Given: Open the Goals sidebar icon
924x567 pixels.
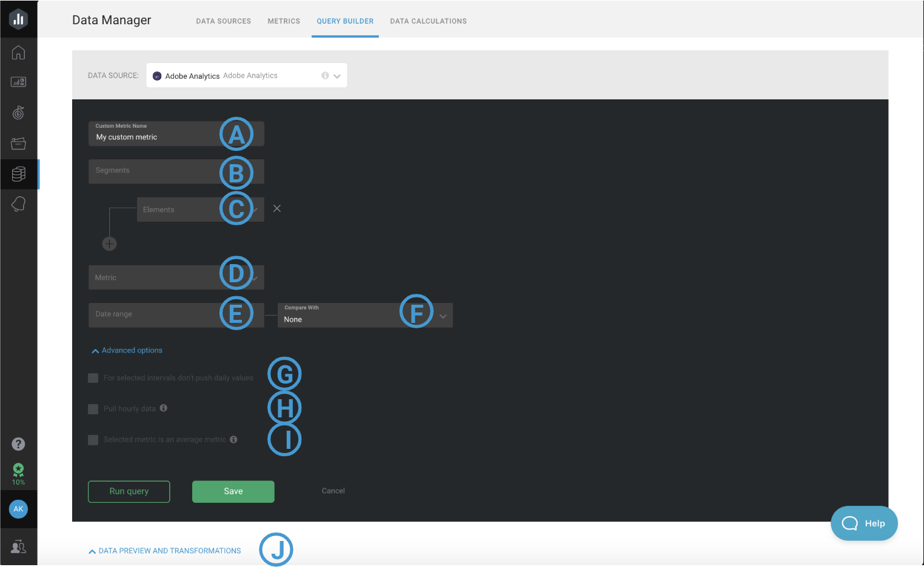Looking at the screenshot, I should (x=19, y=112).
